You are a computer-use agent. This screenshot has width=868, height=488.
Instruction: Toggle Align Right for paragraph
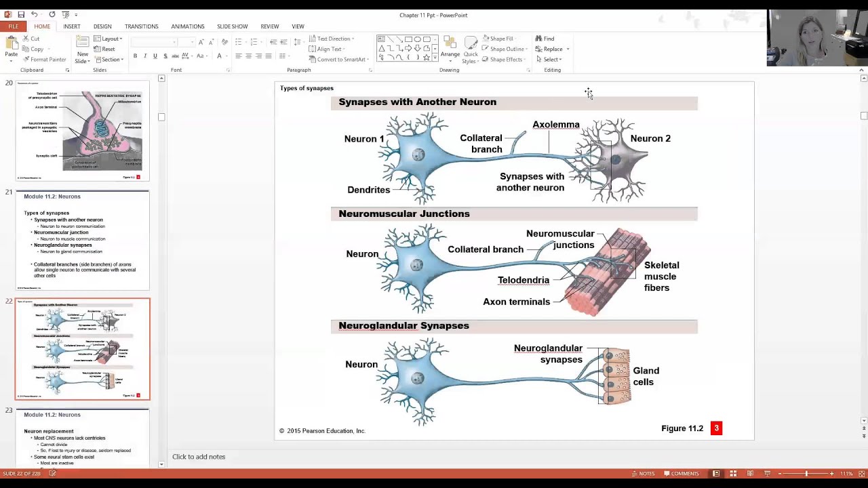[x=258, y=56]
